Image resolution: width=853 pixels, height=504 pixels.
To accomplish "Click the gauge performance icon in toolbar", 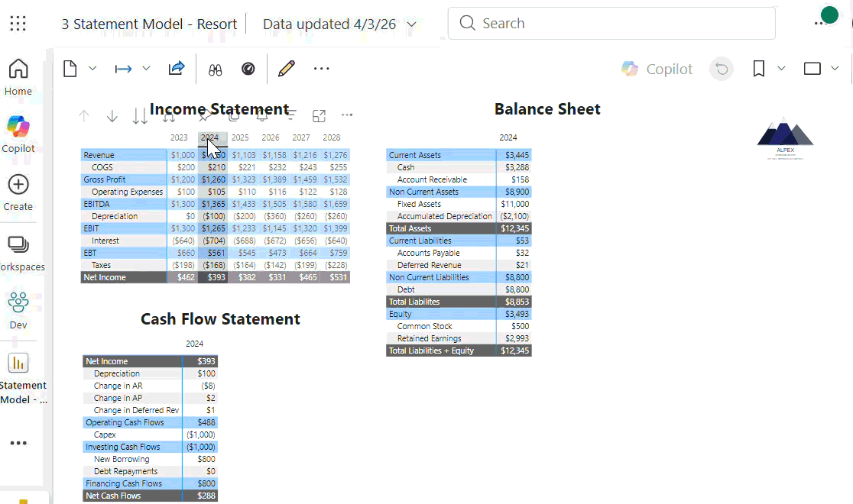I will click(x=248, y=69).
